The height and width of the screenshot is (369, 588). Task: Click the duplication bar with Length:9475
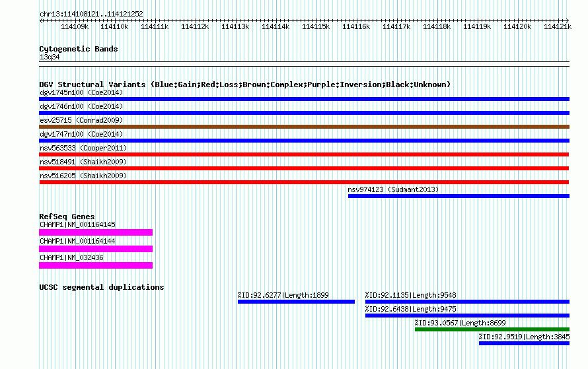(467, 316)
